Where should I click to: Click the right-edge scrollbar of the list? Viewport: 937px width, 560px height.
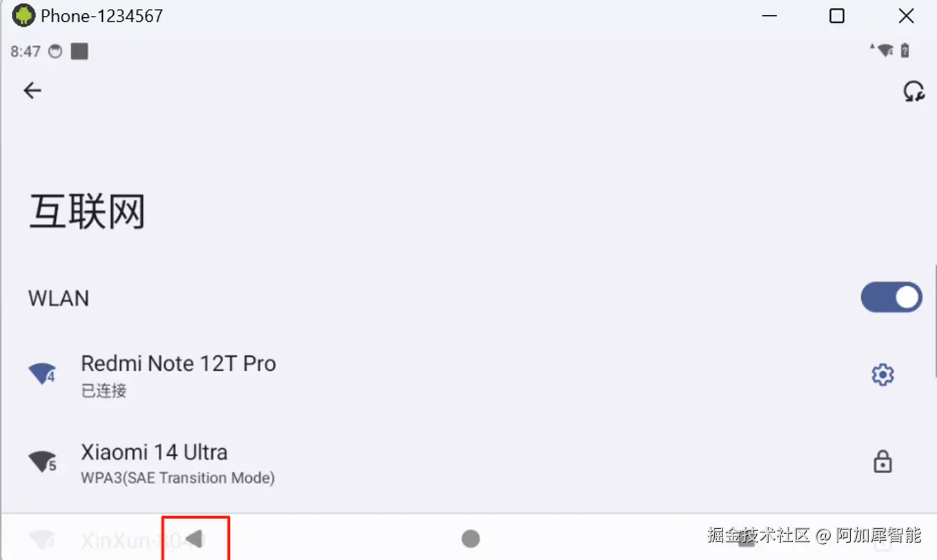[x=935, y=321]
